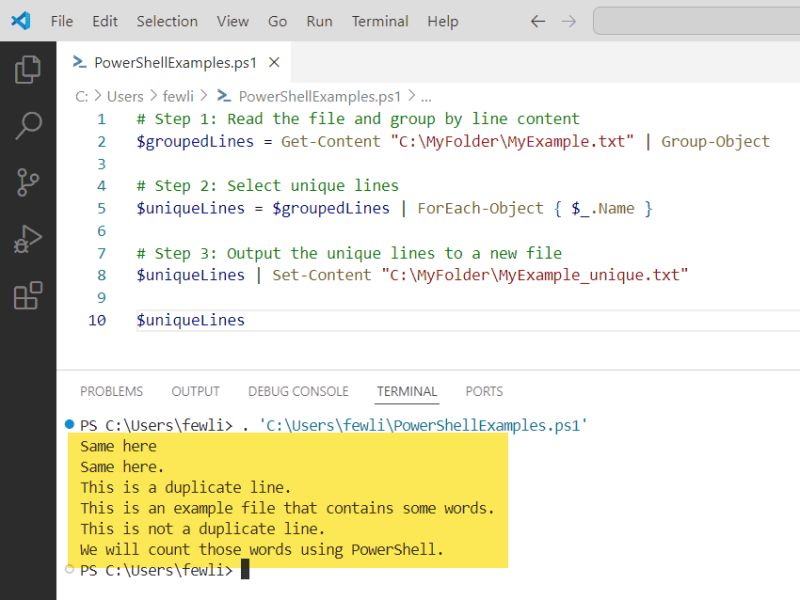Switch to the OUTPUT tab
The image size is (800, 600).
(195, 391)
